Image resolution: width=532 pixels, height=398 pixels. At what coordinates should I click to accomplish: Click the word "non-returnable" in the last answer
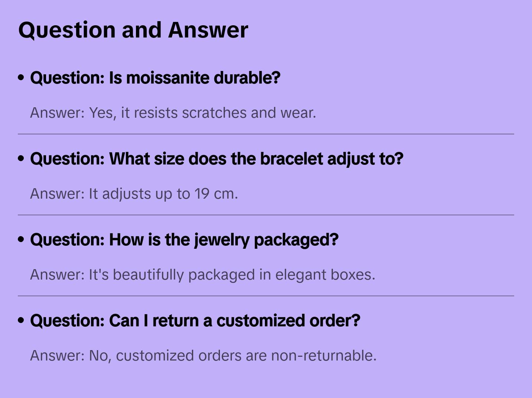[324, 356]
